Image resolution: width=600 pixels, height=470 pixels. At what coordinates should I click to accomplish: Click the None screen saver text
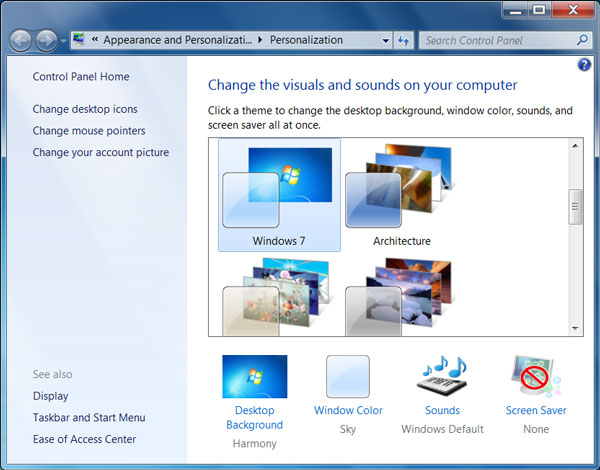tap(536, 429)
